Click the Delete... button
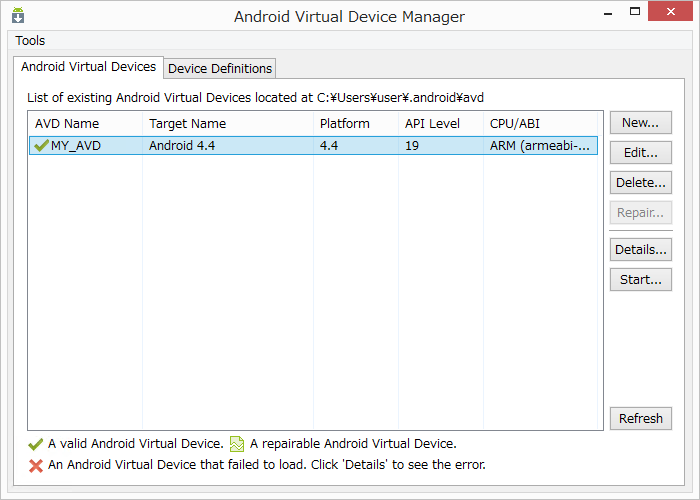 pos(641,183)
